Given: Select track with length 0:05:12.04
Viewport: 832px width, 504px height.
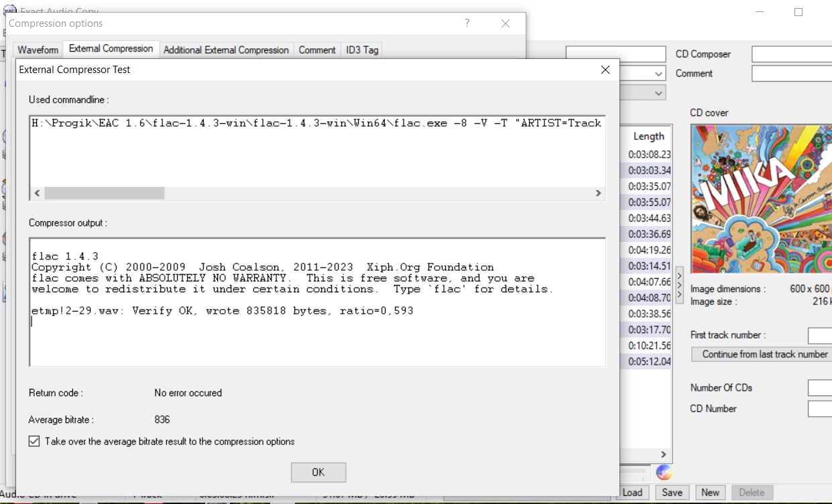Looking at the screenshot, I should coord(649,362).
